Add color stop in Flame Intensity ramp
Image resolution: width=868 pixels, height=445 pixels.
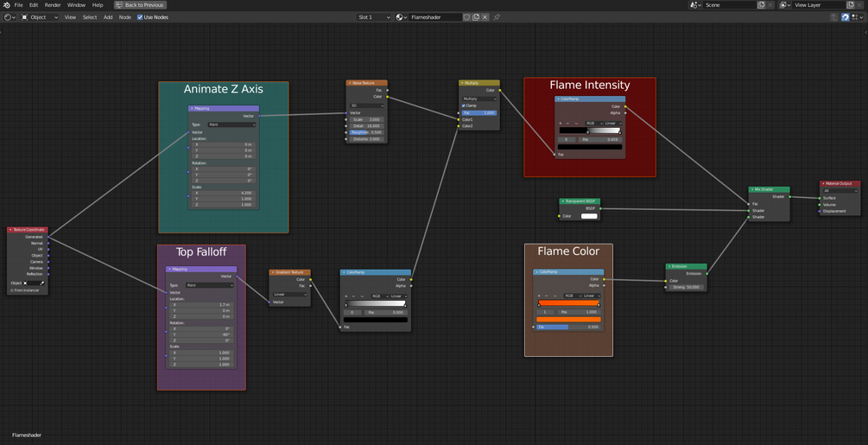coord(561,124)
